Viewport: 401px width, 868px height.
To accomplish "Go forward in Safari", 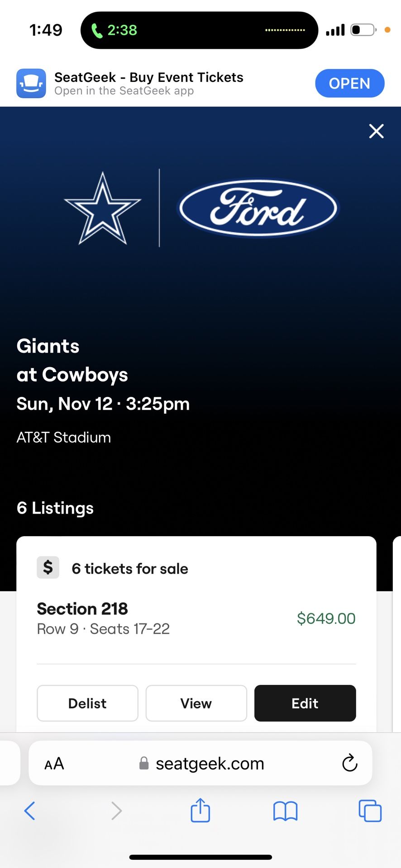I will point(116,811).
